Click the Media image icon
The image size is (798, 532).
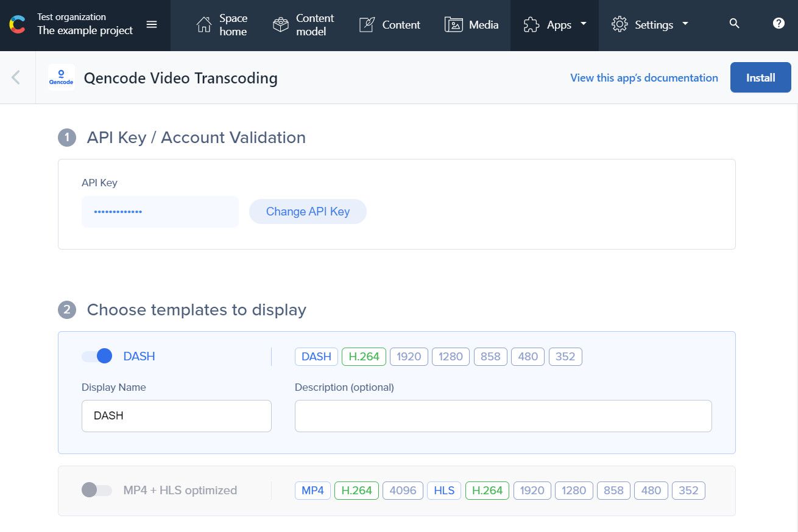coord(454,25)
